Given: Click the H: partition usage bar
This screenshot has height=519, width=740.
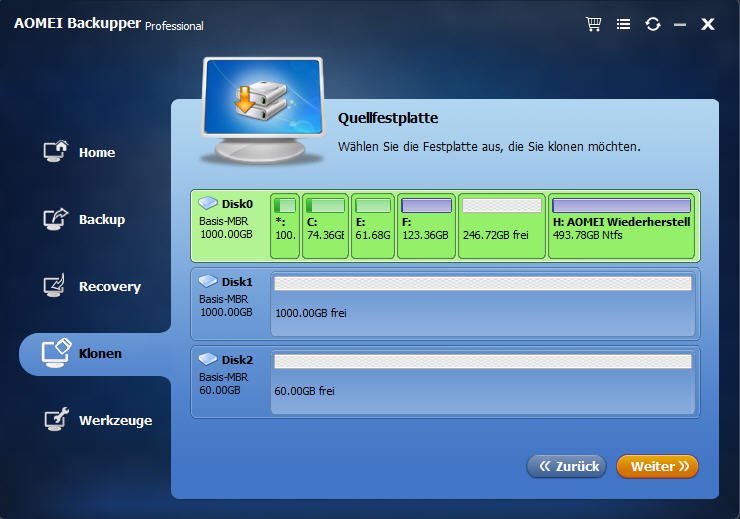Looking at the screenshot, I should click(621, 206).
